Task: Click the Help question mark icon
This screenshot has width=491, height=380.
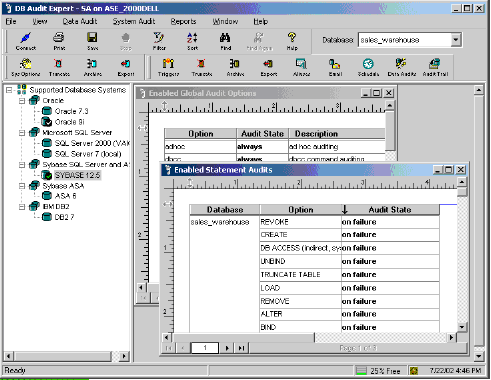Action: [292, 41]
